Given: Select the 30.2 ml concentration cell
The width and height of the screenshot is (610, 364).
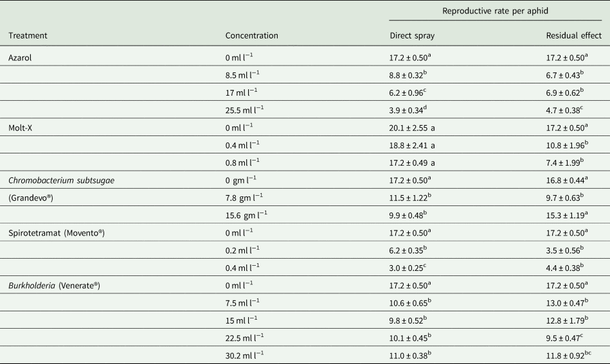Looking at the screenshot, I should [244, 356].
